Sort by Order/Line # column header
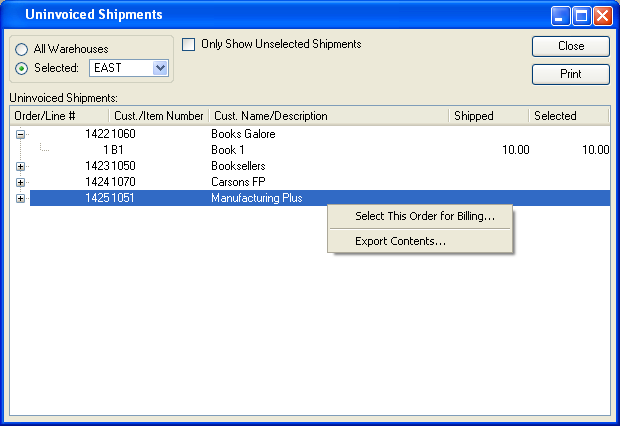Viewport: 620px width, 426px height. [59, 116]
